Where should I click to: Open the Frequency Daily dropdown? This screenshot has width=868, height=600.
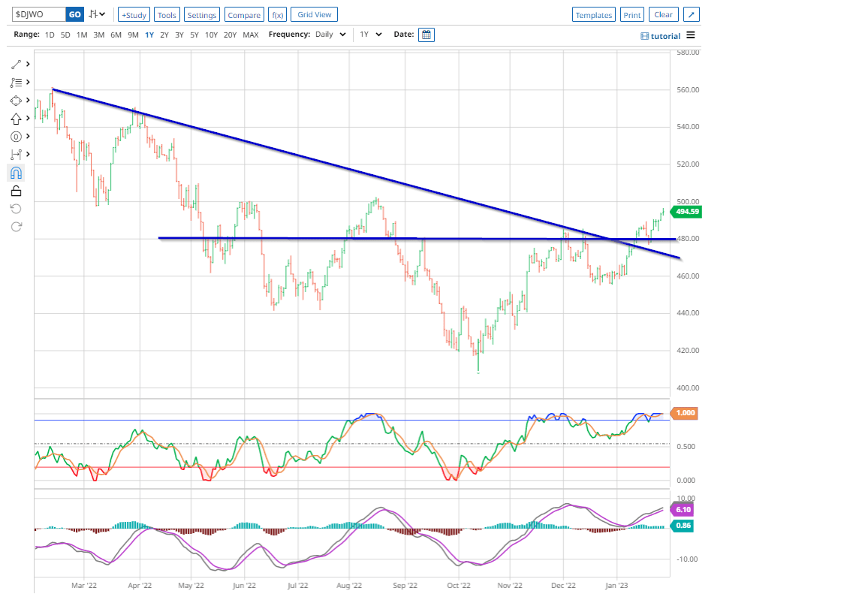point(329,34)
